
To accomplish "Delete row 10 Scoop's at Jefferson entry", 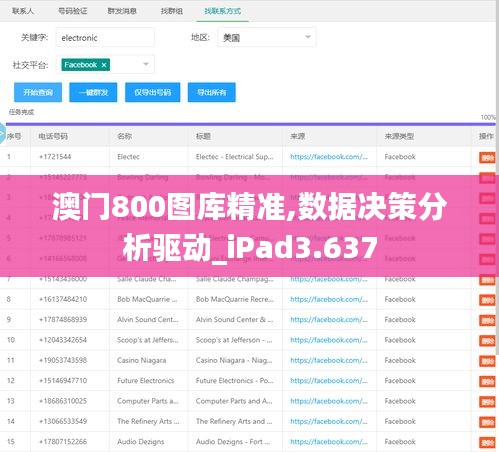I will pyautogui.click(x=487, y=341).
